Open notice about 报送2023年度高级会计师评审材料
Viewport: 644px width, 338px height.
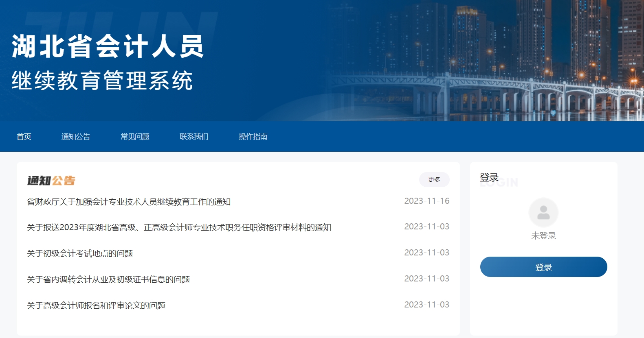click(x=179, y=227)
